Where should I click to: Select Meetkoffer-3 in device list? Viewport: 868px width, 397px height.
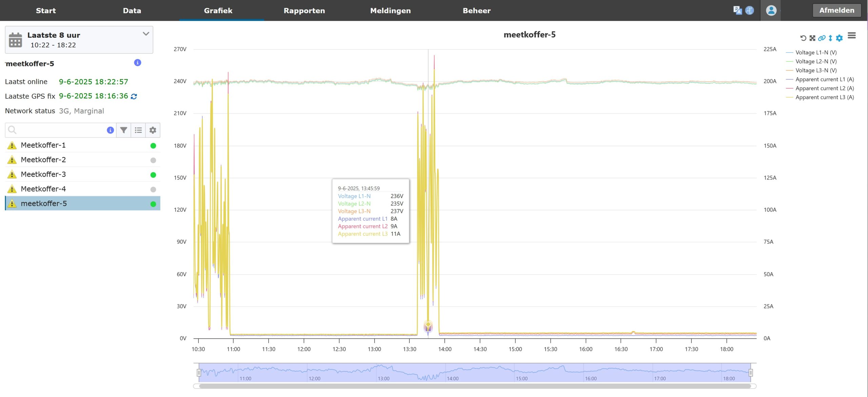pos(82,175)
